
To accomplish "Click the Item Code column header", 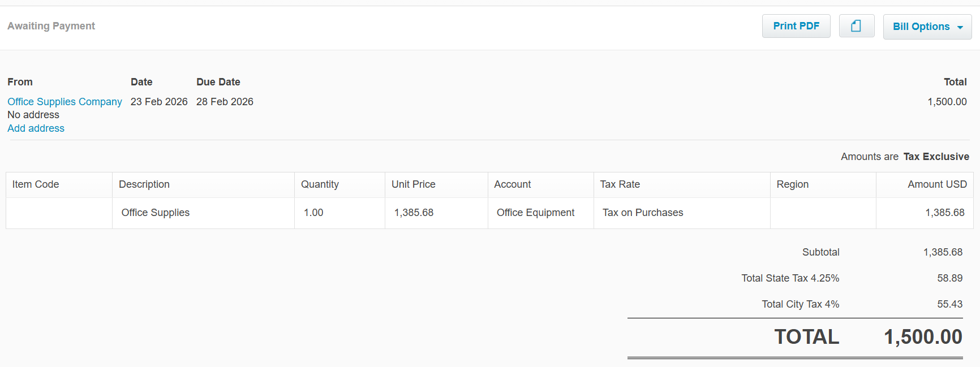I will (36, 184).
